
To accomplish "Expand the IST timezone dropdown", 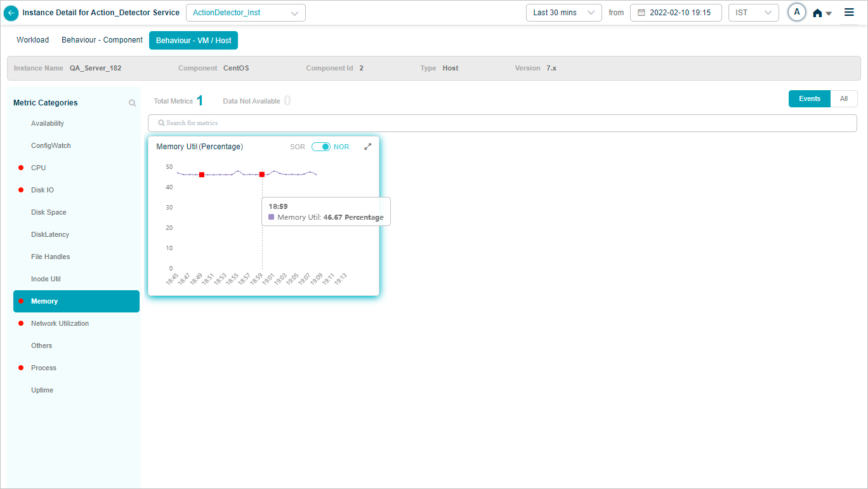I will pyautogui.click(x=753, y=13).
